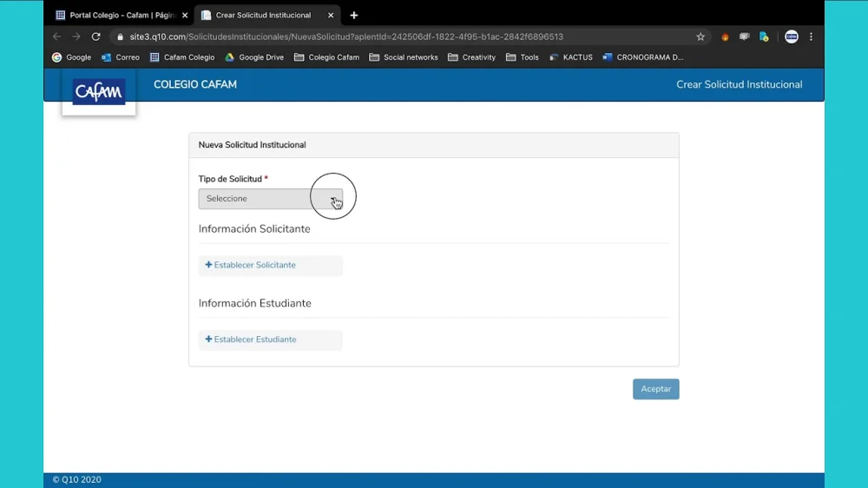Open Chrome three-dot menu
This screenshot has width=868, height=488.
point(811,36)
